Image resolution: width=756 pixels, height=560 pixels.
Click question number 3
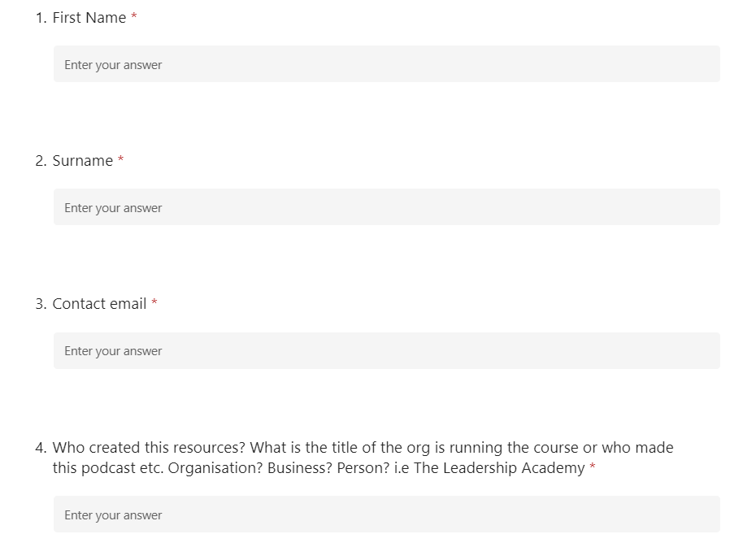(x=41, y=304)
